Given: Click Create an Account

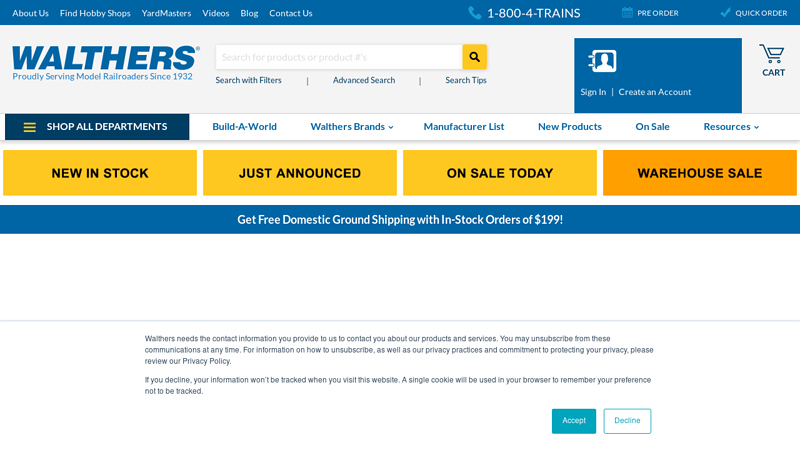Looking at the screenshot, I should point(655,92).
